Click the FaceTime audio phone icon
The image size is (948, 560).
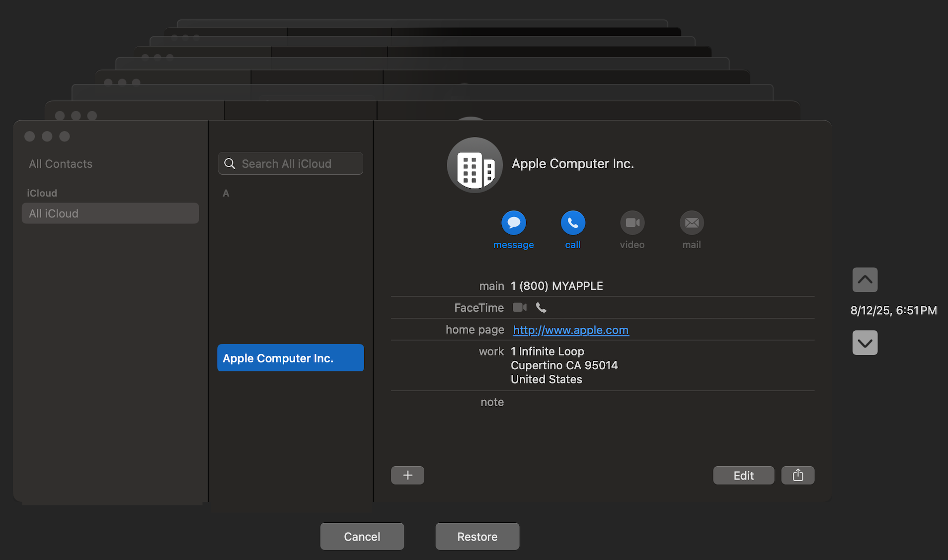click(x=541, y=308)
